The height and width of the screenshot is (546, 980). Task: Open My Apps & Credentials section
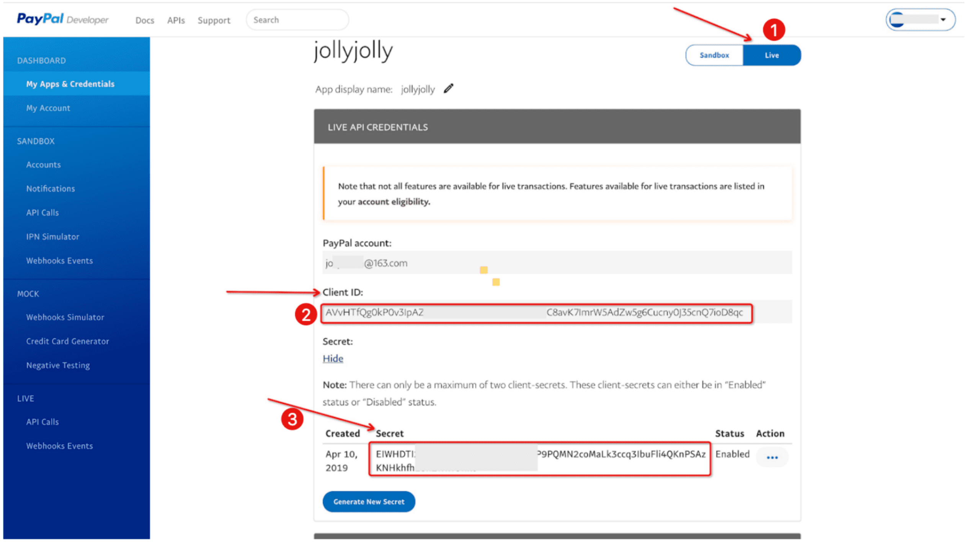(70, 84)
